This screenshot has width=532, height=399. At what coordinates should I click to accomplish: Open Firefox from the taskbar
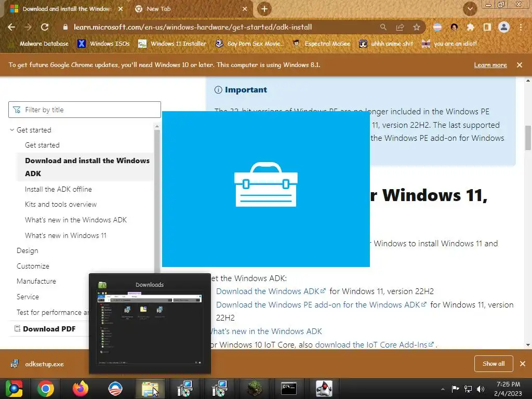(81, 389)
